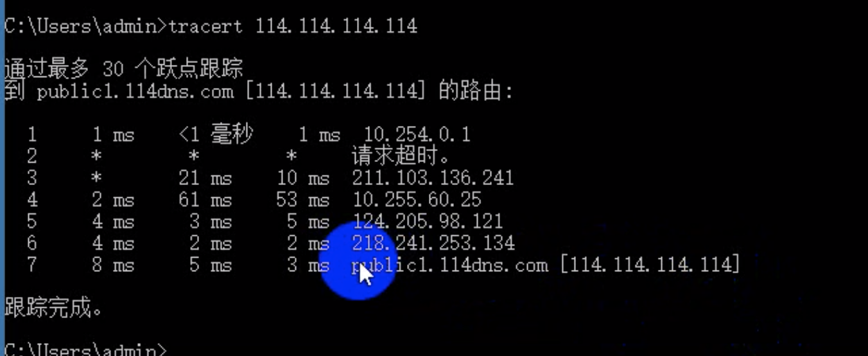The width and height of the screenshot is (868, 356).
Task: Click the [114.114.114.114] on the hop 7 line
Action: (650, 265)
